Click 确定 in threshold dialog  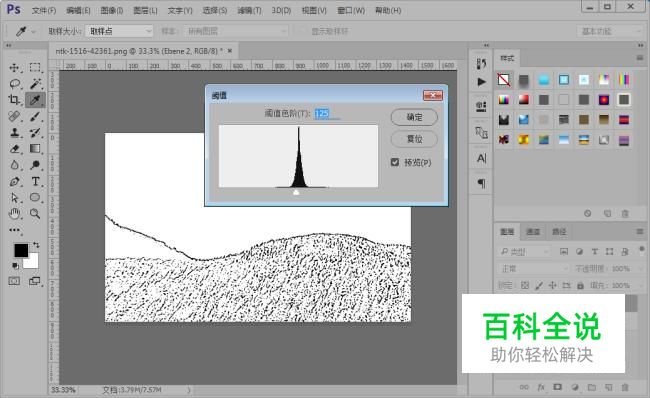tap(414, 117)
